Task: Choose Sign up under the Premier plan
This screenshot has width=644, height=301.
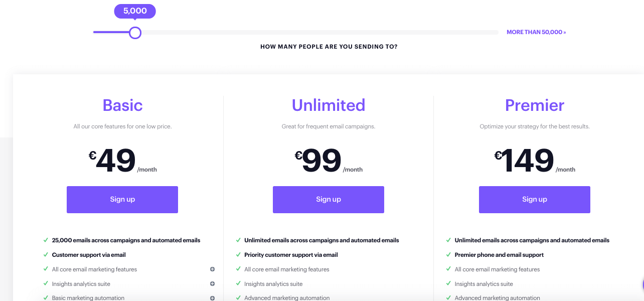Action: click(x=535, y=200)
